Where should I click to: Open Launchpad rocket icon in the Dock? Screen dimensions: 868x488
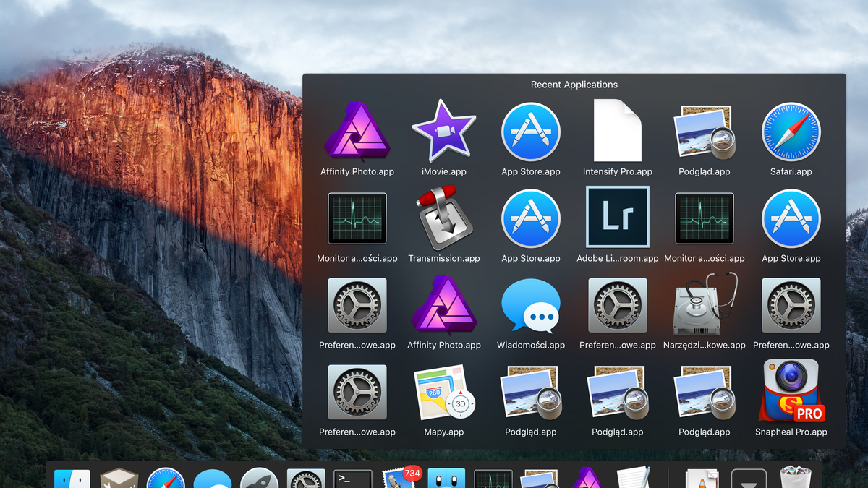point(259,478)
